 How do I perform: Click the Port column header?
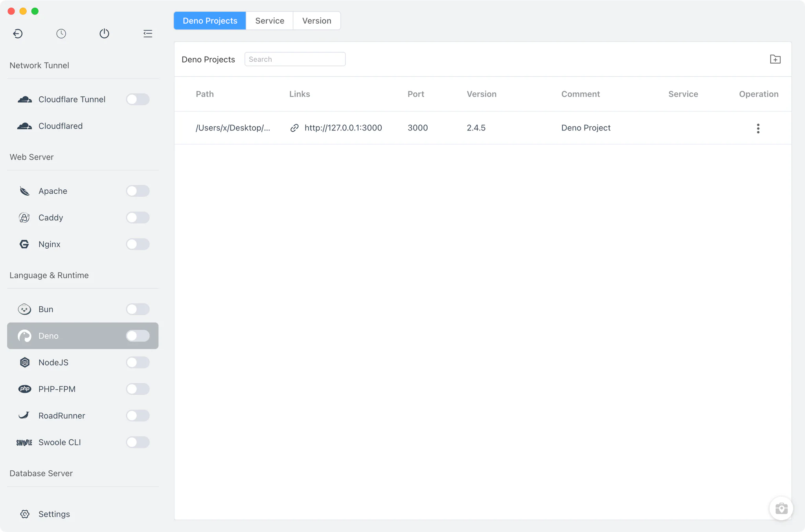point(416,94)
